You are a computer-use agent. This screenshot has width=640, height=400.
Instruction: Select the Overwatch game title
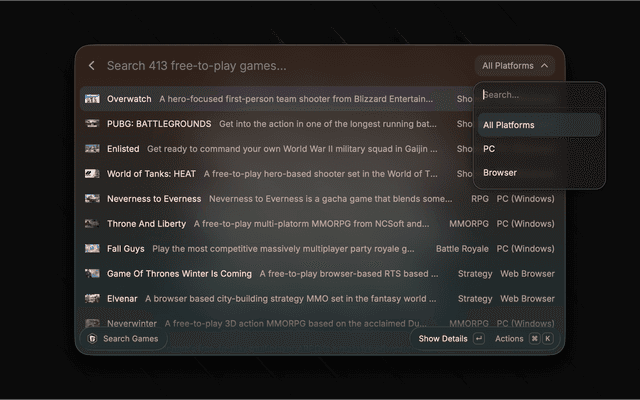tap(129, 99)
